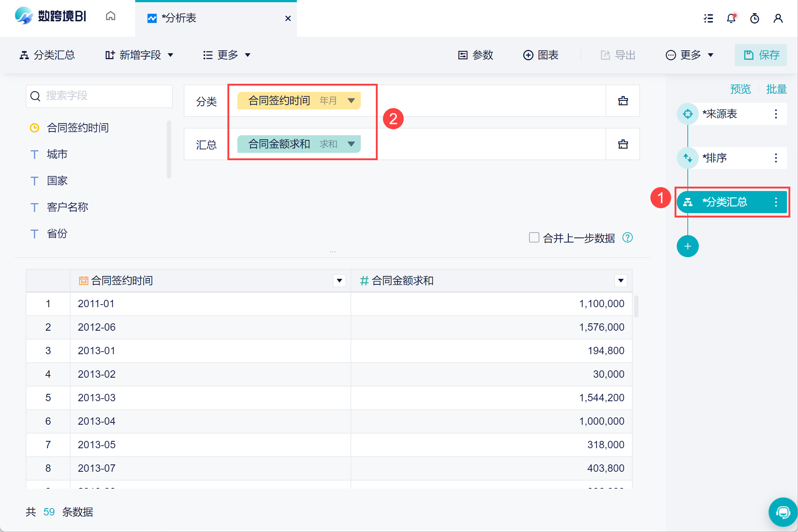
Task: Click the field list scrollbar
Action: pos(169,150)
